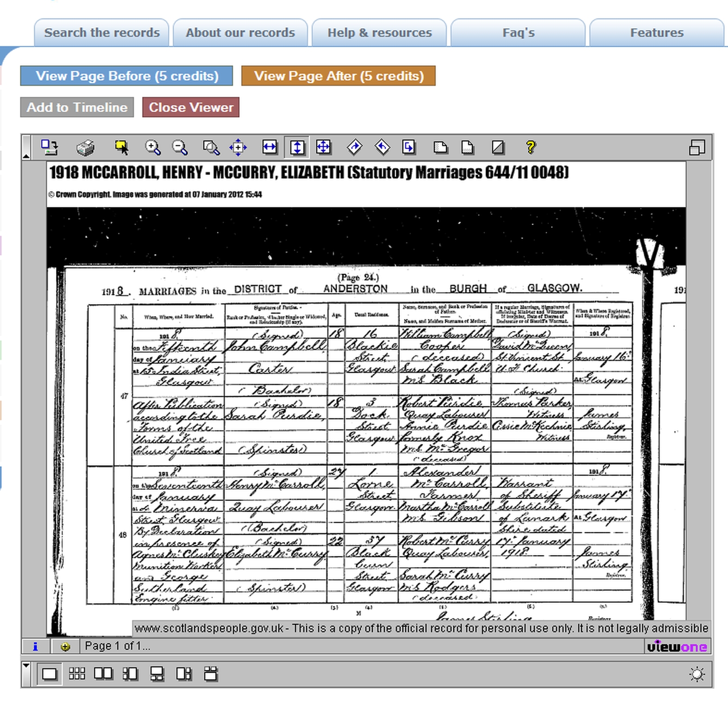
Task: Open the About our records tab
Action: tap(241, 32)
